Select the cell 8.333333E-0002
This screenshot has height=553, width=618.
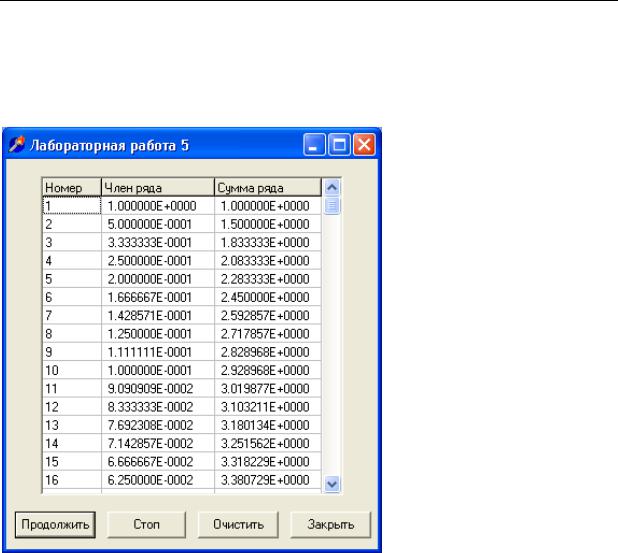tap(158, 407)
